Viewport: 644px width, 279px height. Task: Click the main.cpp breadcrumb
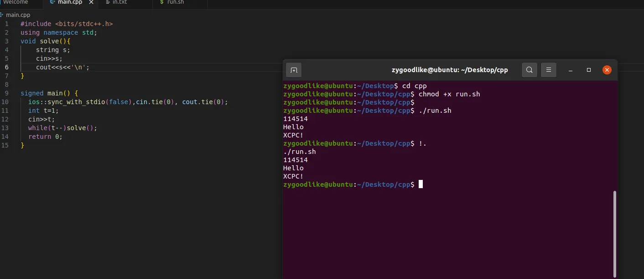[18, 15]
